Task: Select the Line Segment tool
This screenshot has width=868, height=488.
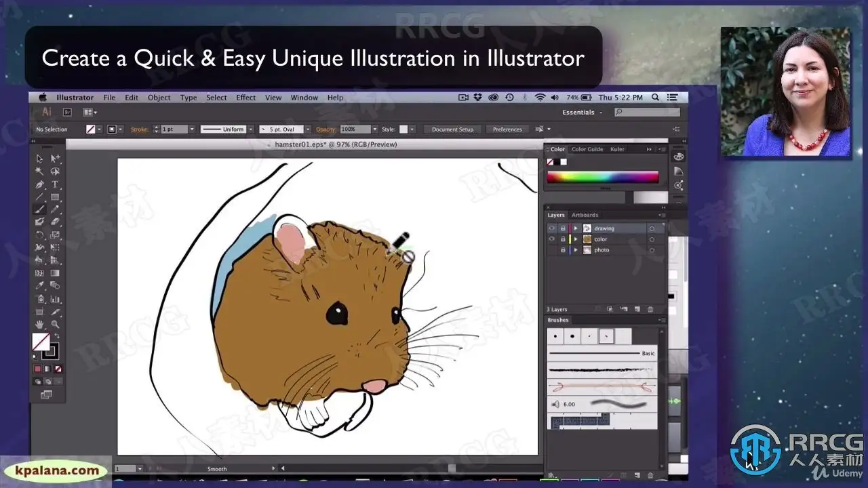Action: [x=40, y=197]
